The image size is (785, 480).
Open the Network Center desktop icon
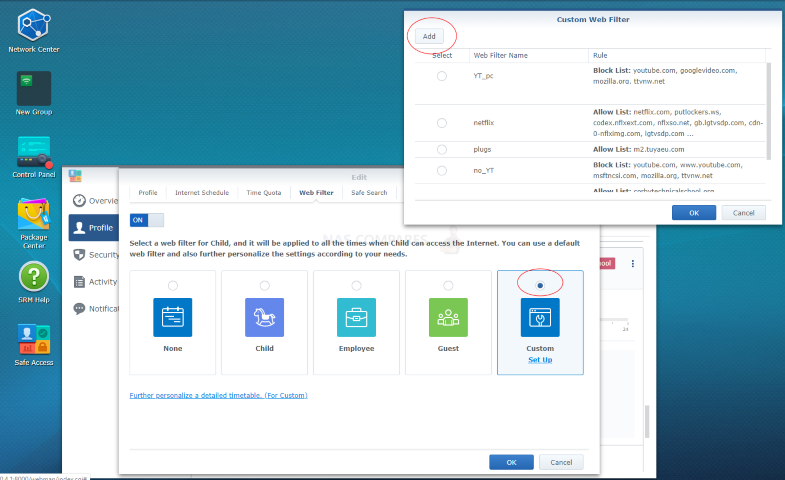[x=34, y=25]
